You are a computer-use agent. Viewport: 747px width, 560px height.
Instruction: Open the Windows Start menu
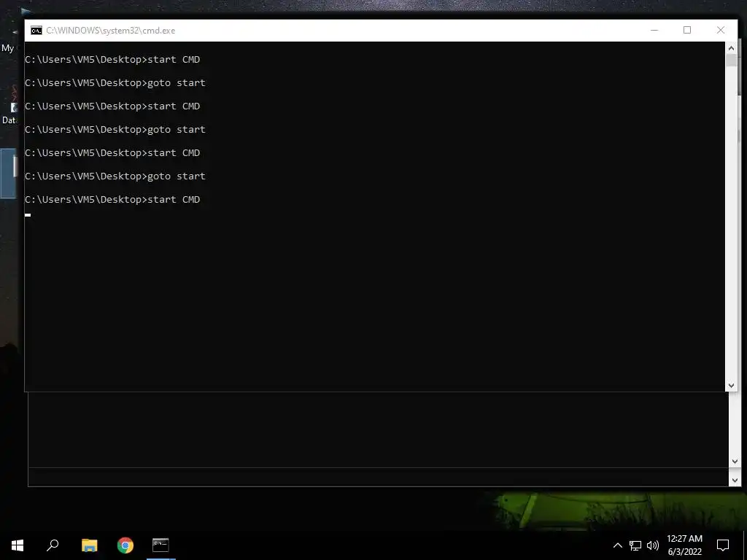point(18,545)
